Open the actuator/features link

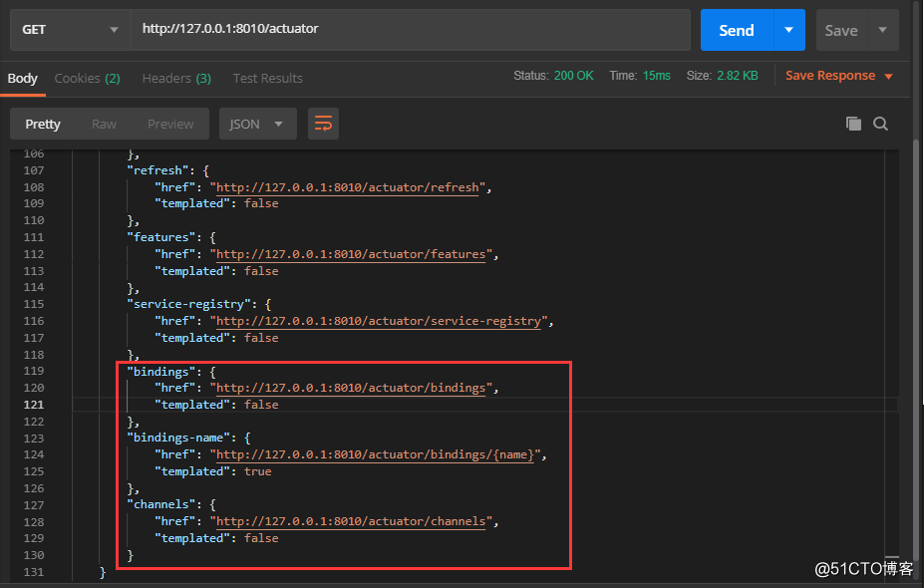[351, 254]
